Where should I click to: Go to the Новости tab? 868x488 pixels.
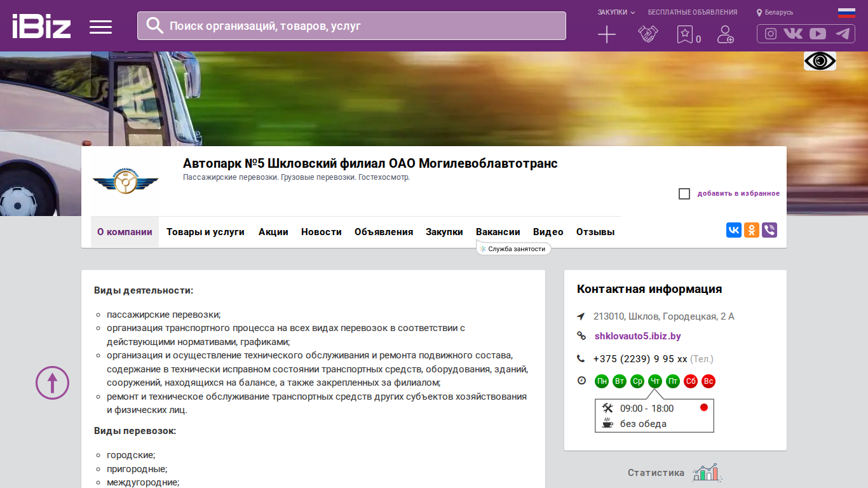[x=322, y=232]
